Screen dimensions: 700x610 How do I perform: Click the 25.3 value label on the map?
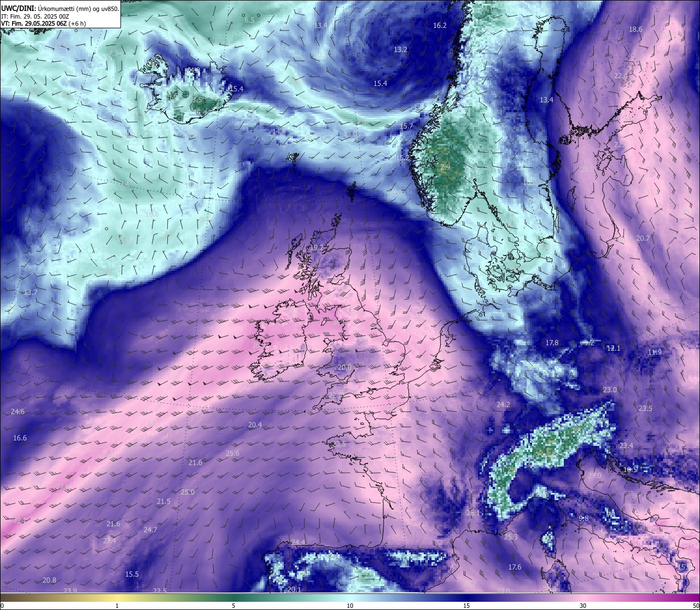click(510, 537)
